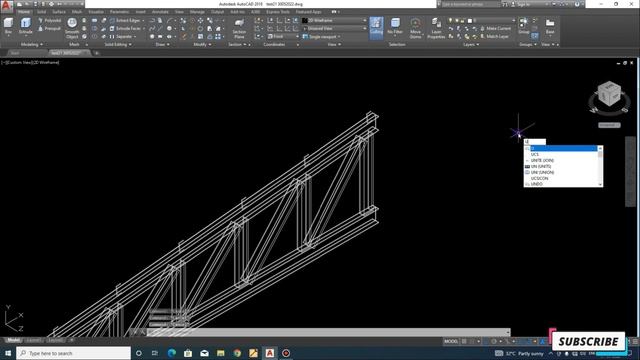Click the Base view tool
Screen dimensions: 640x360
point(550,26)
